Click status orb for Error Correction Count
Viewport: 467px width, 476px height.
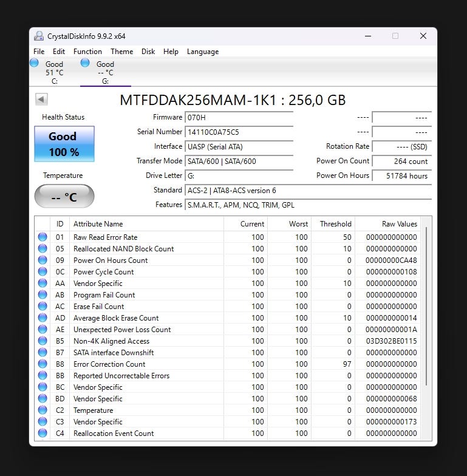point(43,364)
